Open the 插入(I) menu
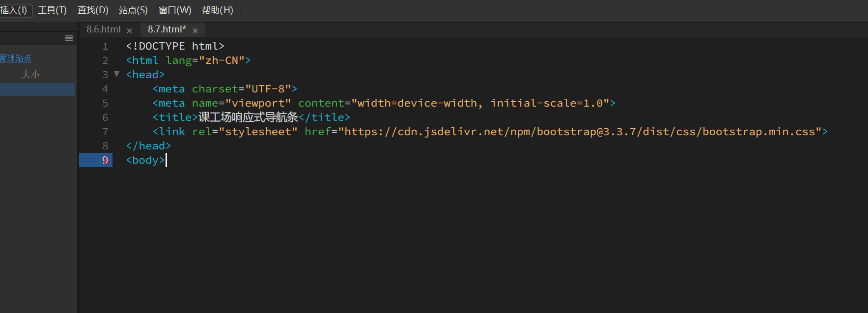 click(14, 10)
